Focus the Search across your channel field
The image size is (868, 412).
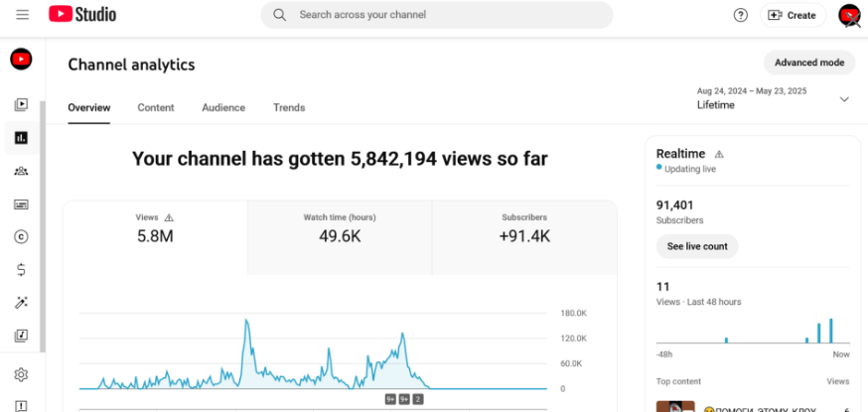[437, 15]
